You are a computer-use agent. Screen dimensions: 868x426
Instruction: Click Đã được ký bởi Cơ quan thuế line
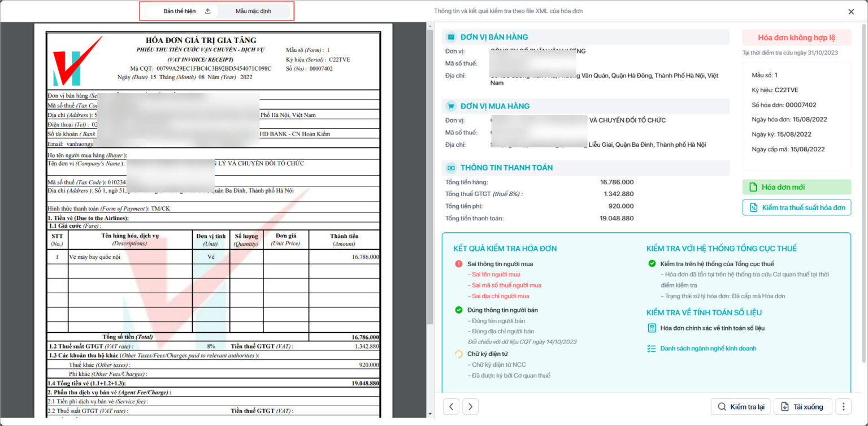click(509, 376)
